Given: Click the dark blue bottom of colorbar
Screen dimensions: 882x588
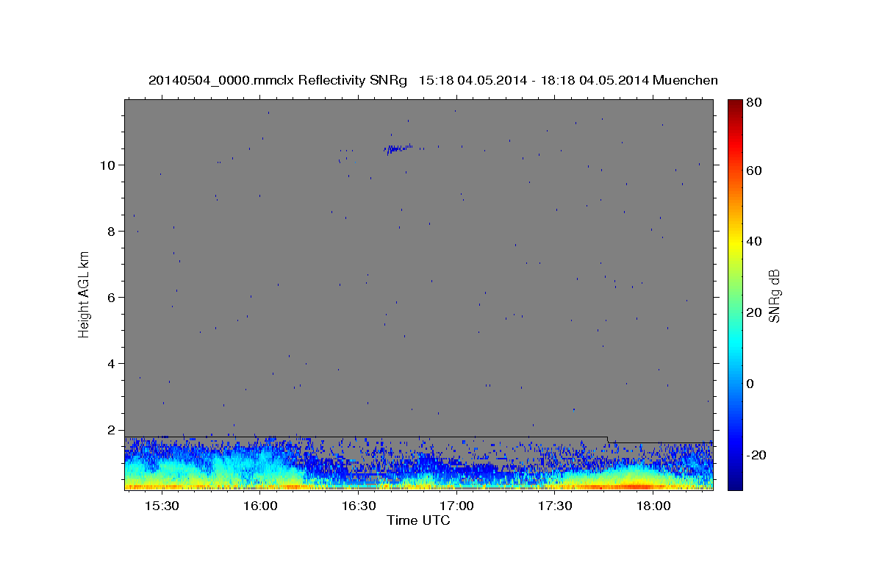Looking at the screenshot, I should point(734,482).
